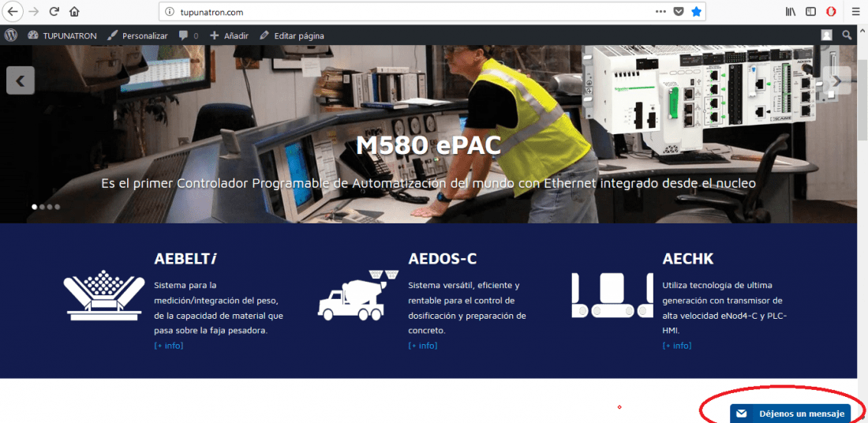The image size is (868, 423).
Task: Open comments bubble showing 0
Action: 189,36
